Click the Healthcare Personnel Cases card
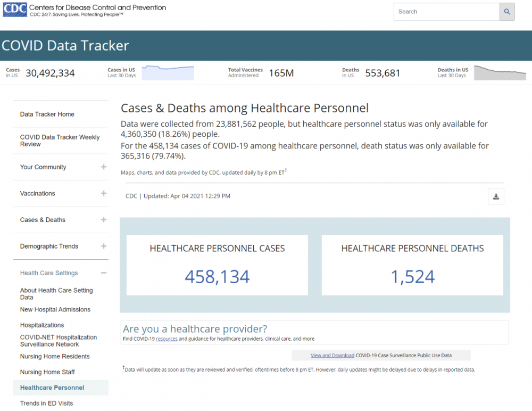This screenshot has width=532, height=411. (x=217, y=265)
